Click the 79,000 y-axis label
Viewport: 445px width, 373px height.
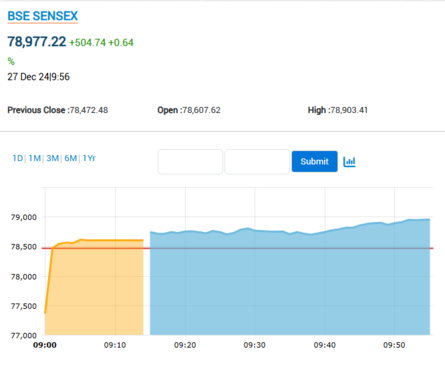coord(24,217)
